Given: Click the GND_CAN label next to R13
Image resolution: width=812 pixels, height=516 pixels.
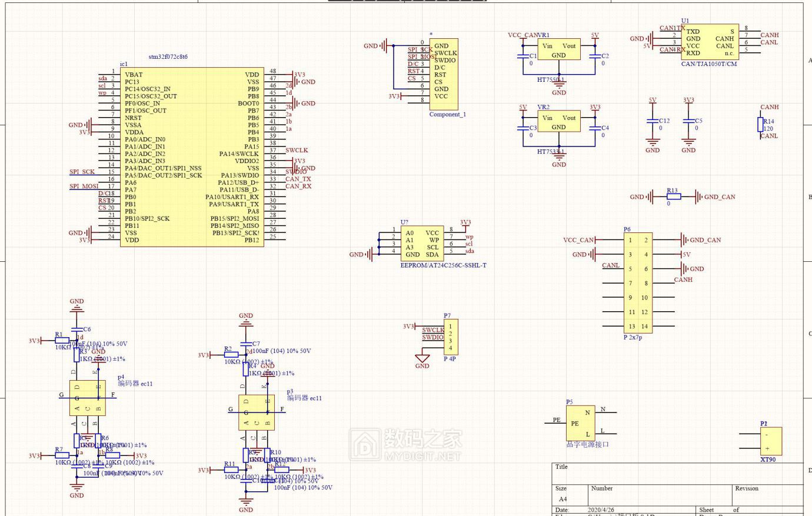Looking at the screenshot, I should point(720,197).
